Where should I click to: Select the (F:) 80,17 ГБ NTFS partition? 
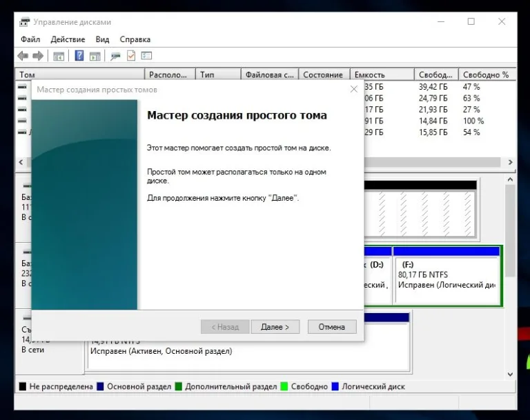click(x=446, y=276)
